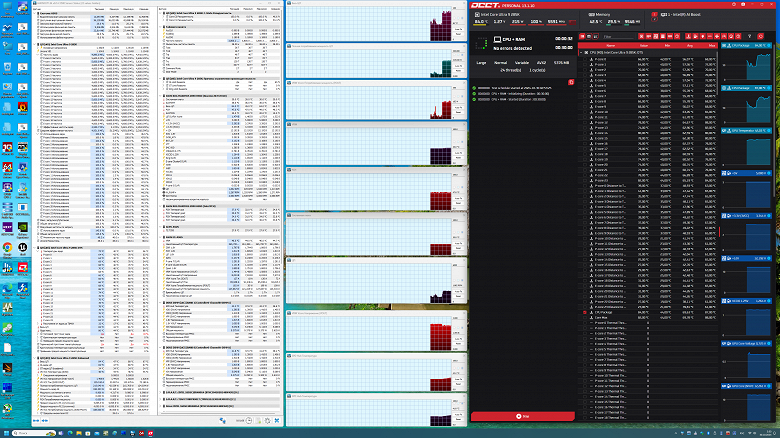Open the Windows Start button
This screenshot has height=438, width=780.
click(6, 433)
